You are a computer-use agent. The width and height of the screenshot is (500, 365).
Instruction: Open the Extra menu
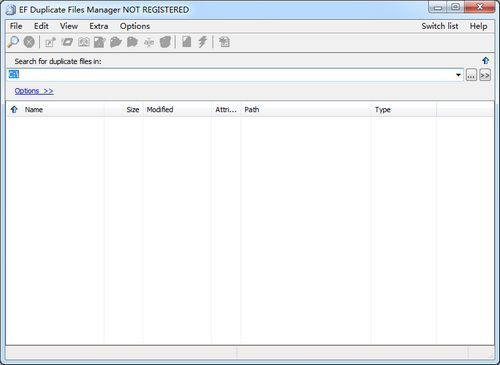pos(99,26)
